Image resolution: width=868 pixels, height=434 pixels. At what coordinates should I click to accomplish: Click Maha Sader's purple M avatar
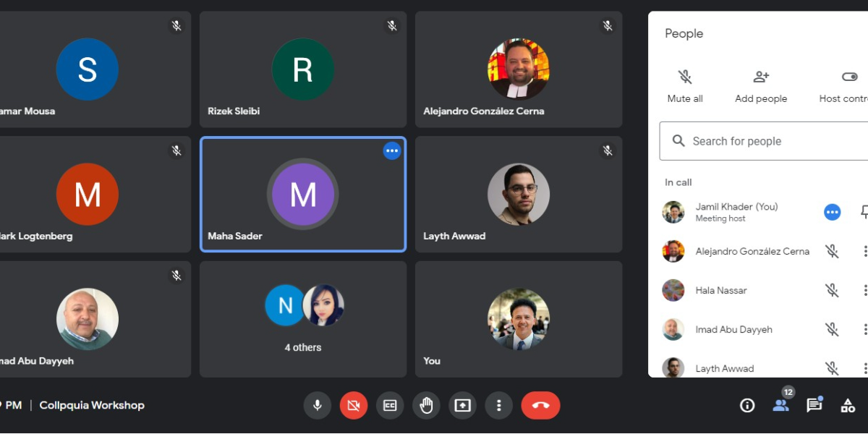[303, 194]
